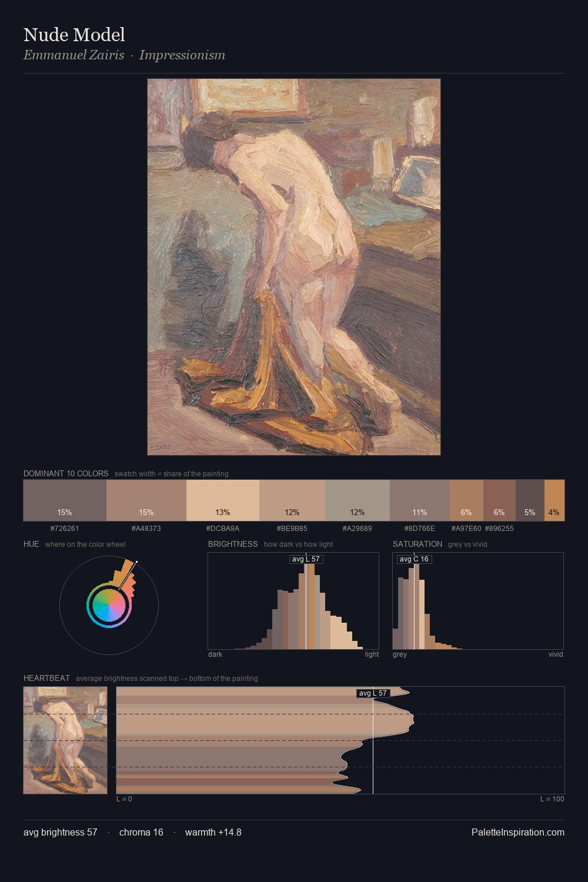Click the main Nude Model painting image
Image resolution: width=588 pixels, height=882 pixels.
(294, 267)
